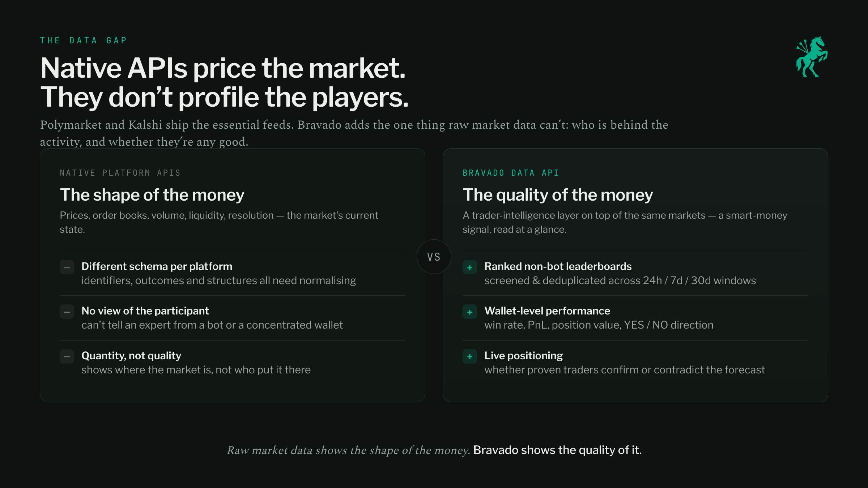Click plus icon beside Live positioning
Viewport: 868px width, 488px height.
470,356
